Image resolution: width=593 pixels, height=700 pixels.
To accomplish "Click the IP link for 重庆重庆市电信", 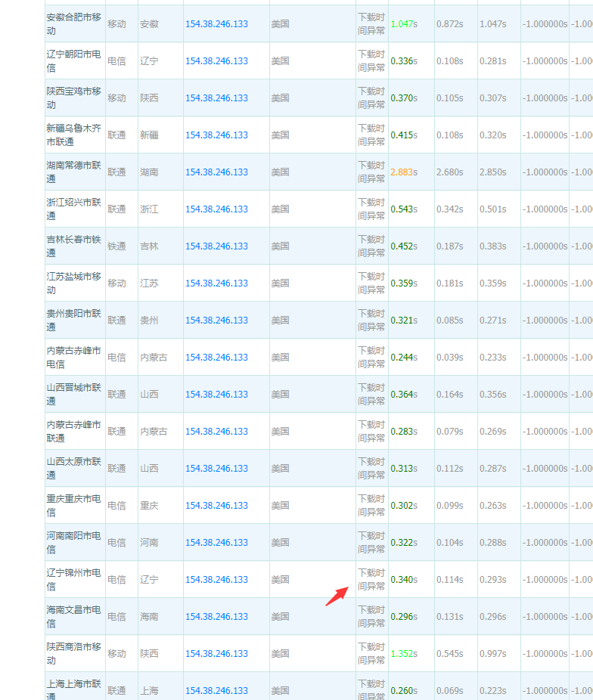I will pos(216,506).
